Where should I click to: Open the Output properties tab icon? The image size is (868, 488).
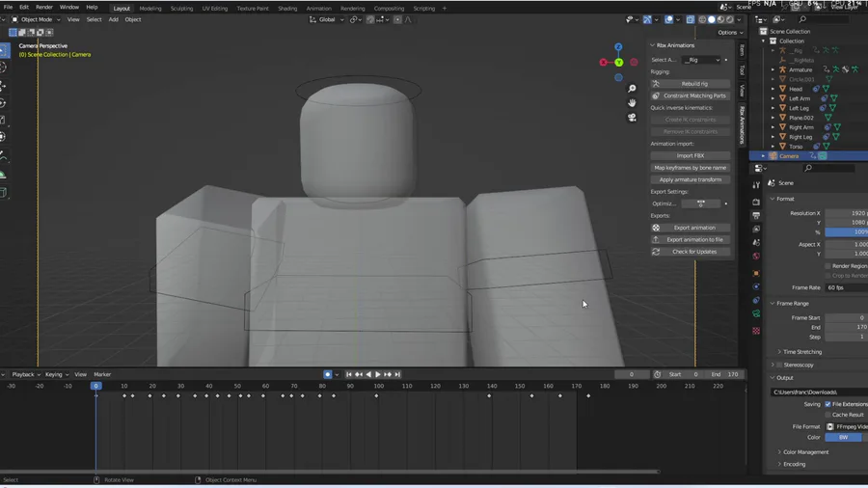[x=756, y=215]
